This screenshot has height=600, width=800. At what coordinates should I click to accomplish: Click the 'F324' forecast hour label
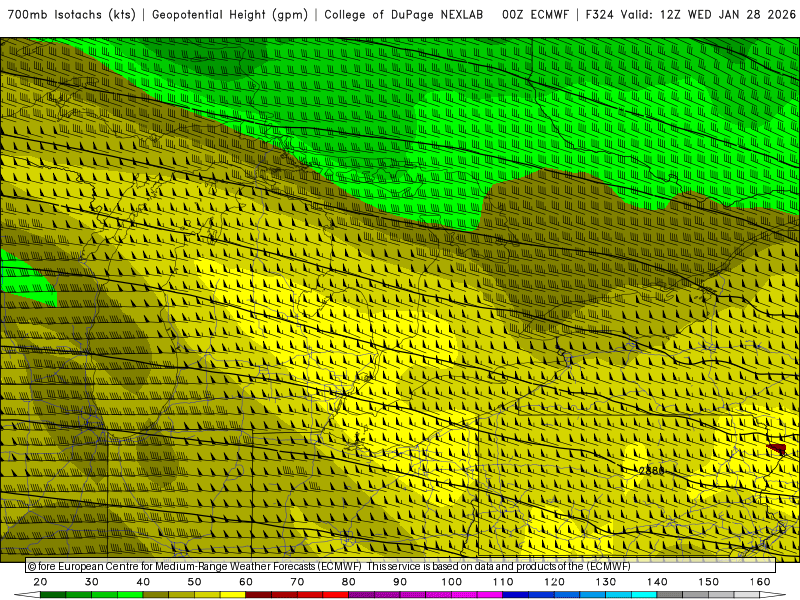coord(599,15)
